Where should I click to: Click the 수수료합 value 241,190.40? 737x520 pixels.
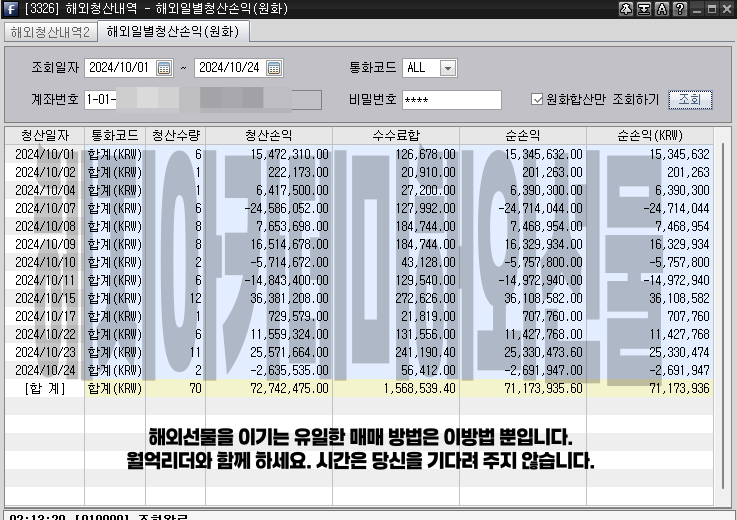tap(425, 352)
